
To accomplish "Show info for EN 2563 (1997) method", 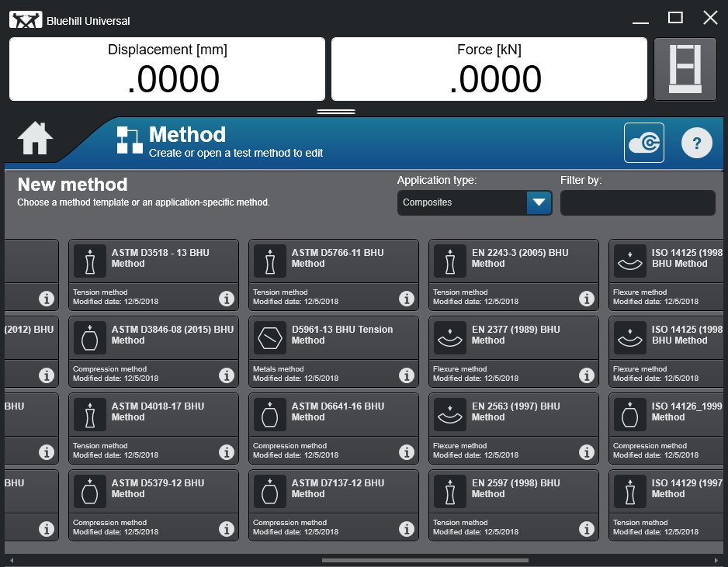I will [587, 452].
